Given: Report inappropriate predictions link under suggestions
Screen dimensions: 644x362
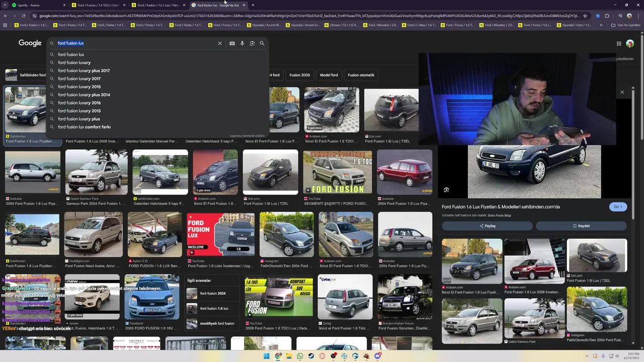Looking at the screenshot, I should (x=247, y=136).
